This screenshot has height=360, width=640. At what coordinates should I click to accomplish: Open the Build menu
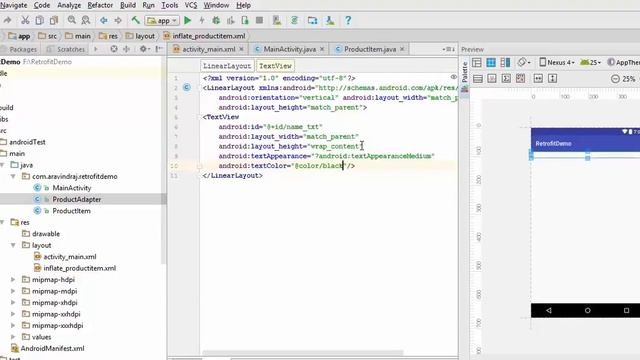[128, 5]
